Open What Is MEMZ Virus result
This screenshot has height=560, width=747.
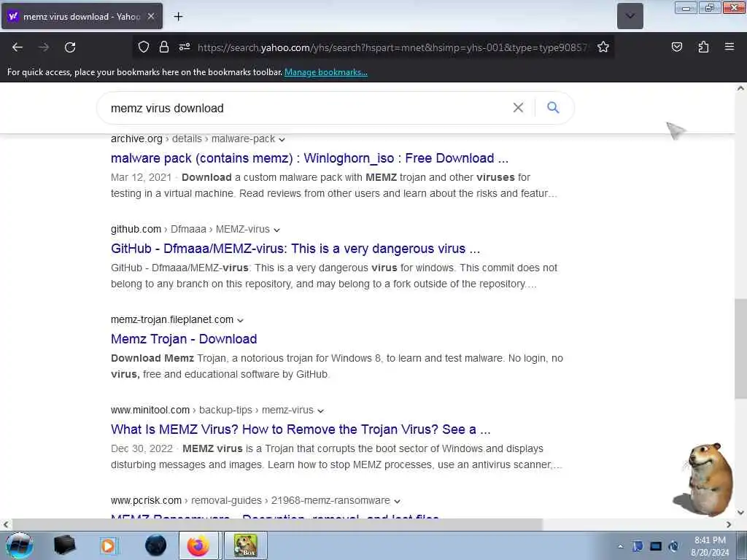point(301,429)
